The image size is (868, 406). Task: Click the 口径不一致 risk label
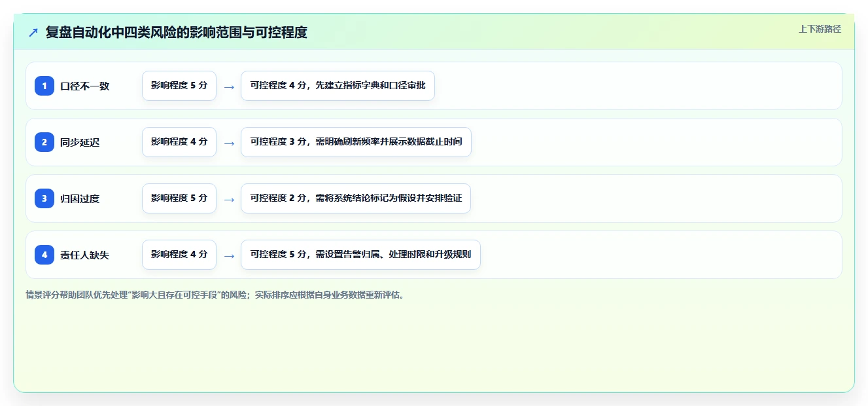pyautogui.click(x=85, y=86)
